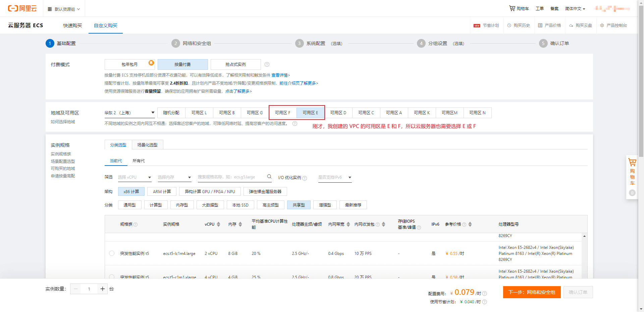Select availability zone 可用区 E
644x312 pixels.
pos(310,113)
